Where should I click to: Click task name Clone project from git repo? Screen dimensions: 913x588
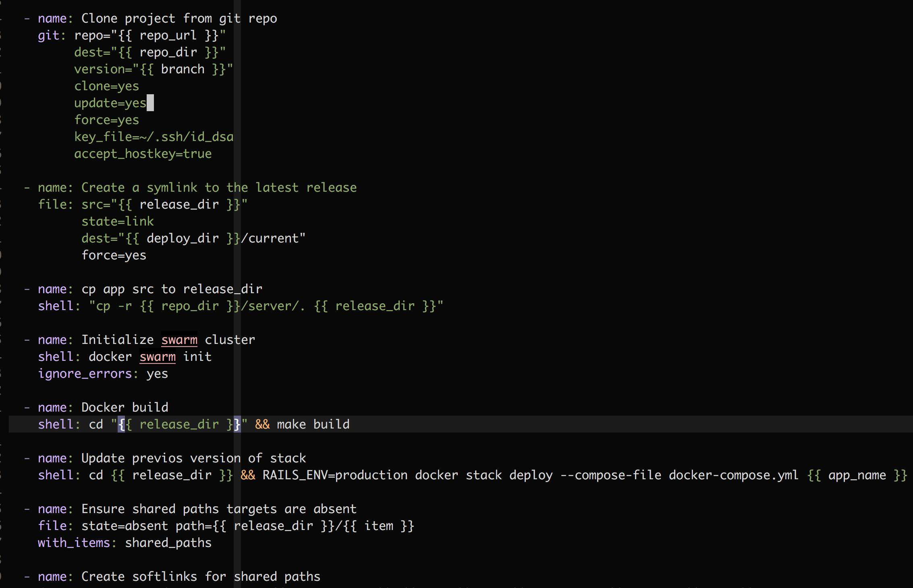click(179, 18)
